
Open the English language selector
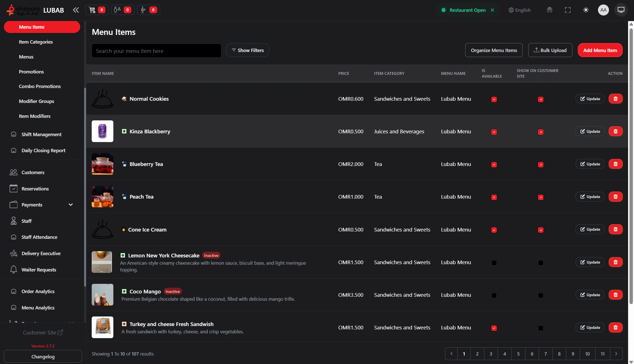520,10
